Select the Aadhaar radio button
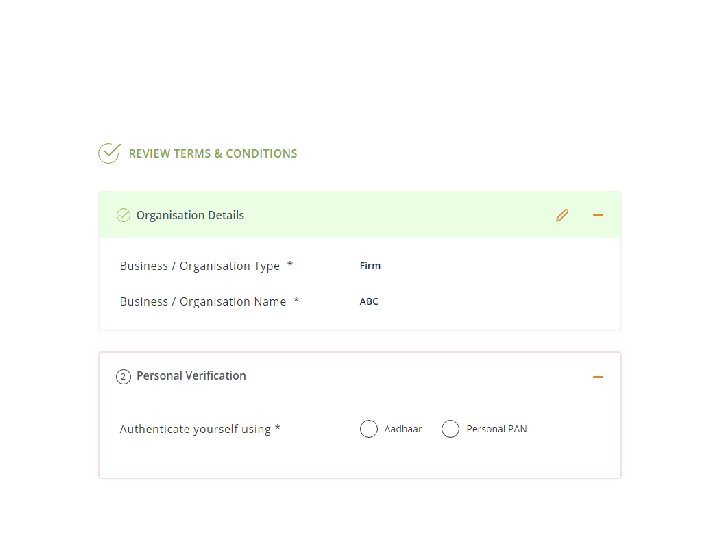Screen dimensions: 720x540 (x=369, y=429)
